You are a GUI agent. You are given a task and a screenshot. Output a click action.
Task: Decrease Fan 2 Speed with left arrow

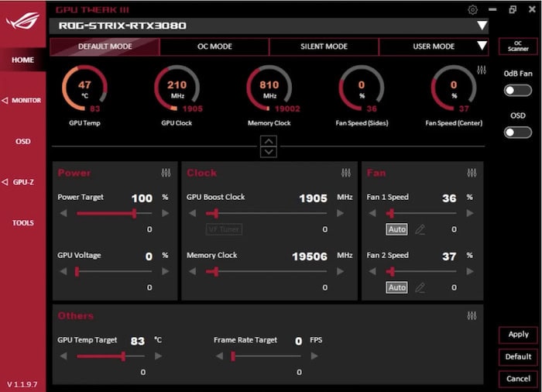[x=372, y=271]
